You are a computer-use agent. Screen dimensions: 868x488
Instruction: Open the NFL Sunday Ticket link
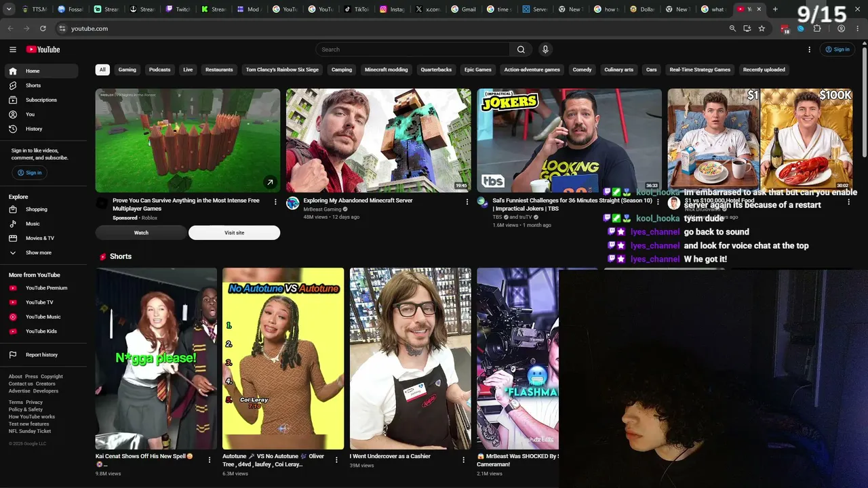point(30,431)
